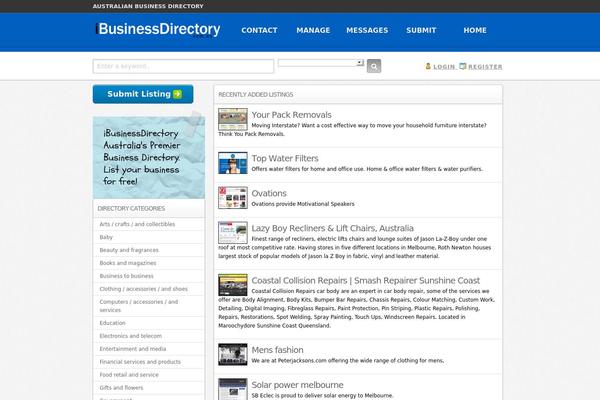Select the Baby category
Viewport: 600px width, 400px height.
click(x=106, y=237)
